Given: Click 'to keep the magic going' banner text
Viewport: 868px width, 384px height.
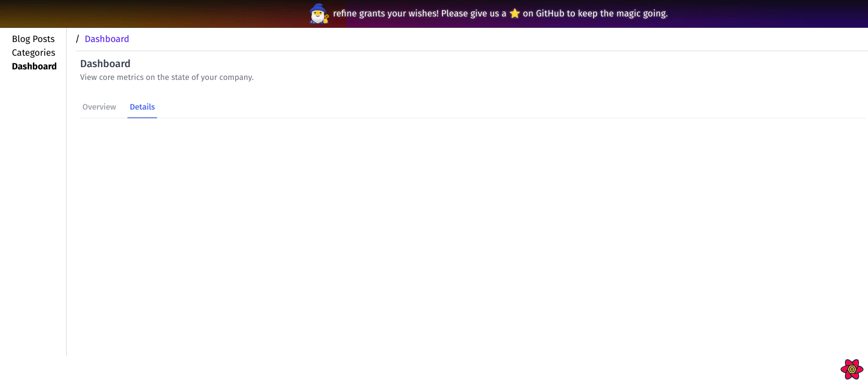Looking at the screenshot, I should coord(617,14).
